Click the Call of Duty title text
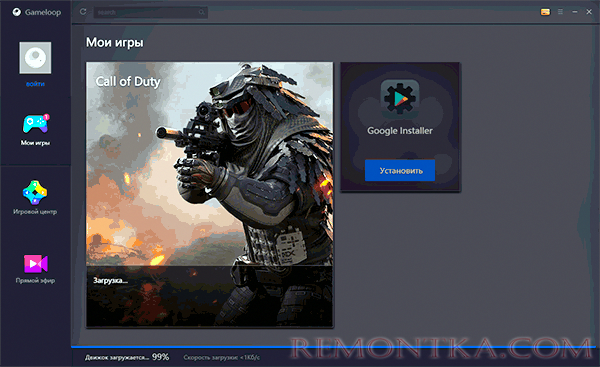The image size is (600, 367). 128,82
